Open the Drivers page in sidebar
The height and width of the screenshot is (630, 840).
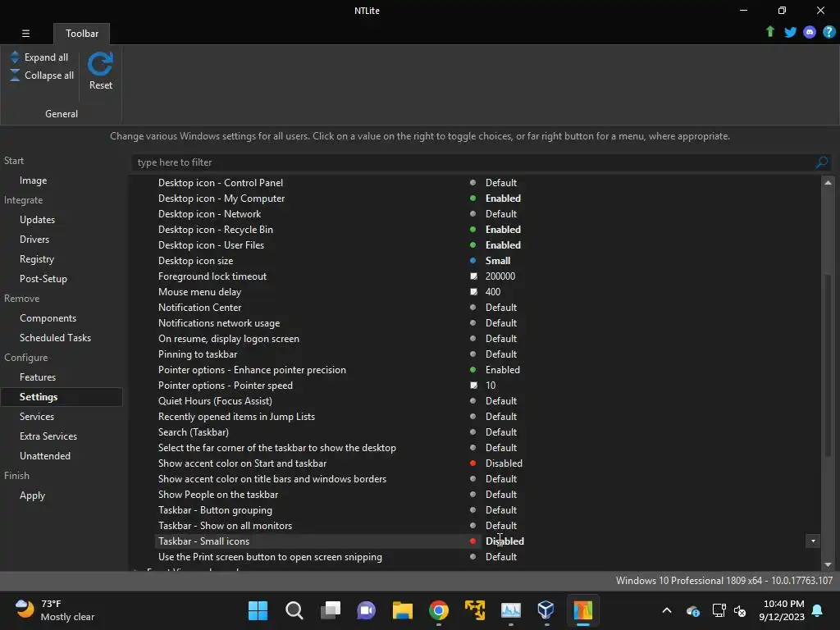[34, 240]
